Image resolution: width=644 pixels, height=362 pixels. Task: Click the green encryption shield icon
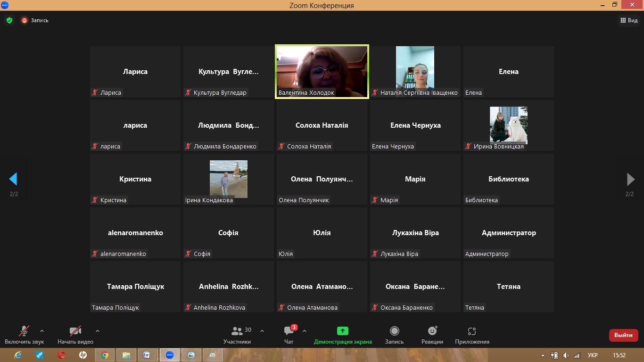[x=9, y=20]
